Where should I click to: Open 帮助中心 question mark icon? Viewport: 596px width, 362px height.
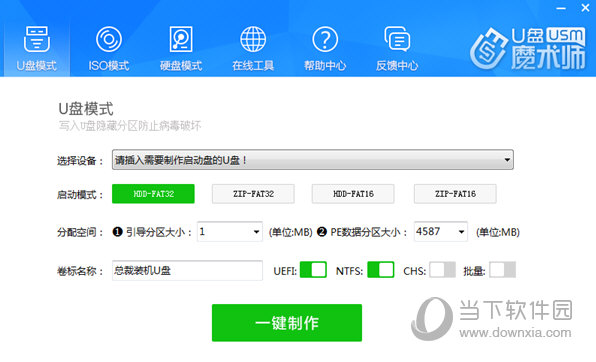coord(325,39)
